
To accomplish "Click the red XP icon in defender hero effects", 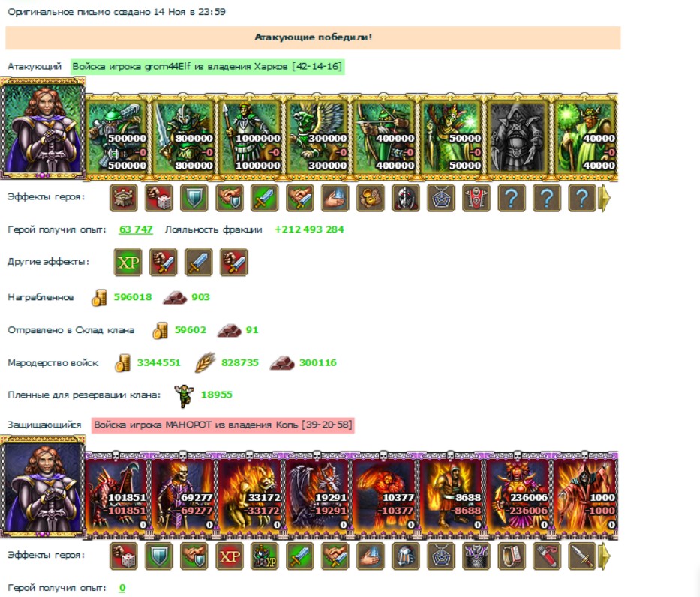I will 230,556.
